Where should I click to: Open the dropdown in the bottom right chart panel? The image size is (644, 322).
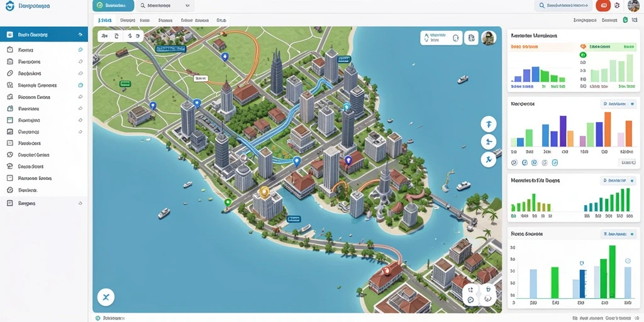pos(618,234)
